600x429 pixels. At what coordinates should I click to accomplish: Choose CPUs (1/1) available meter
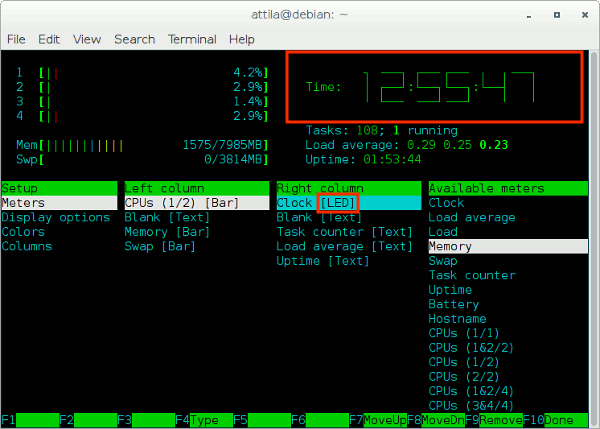pyautogui.click(x=464, y=333)
